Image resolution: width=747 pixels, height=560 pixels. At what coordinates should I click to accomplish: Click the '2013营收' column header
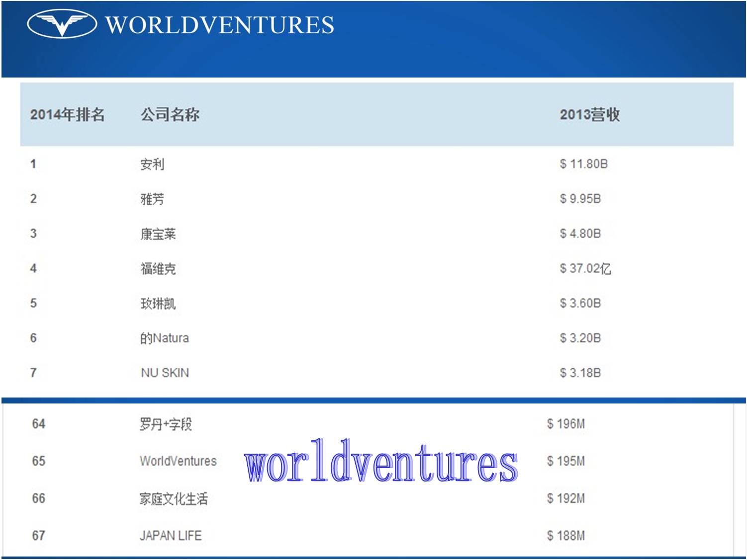pos(590,115)
